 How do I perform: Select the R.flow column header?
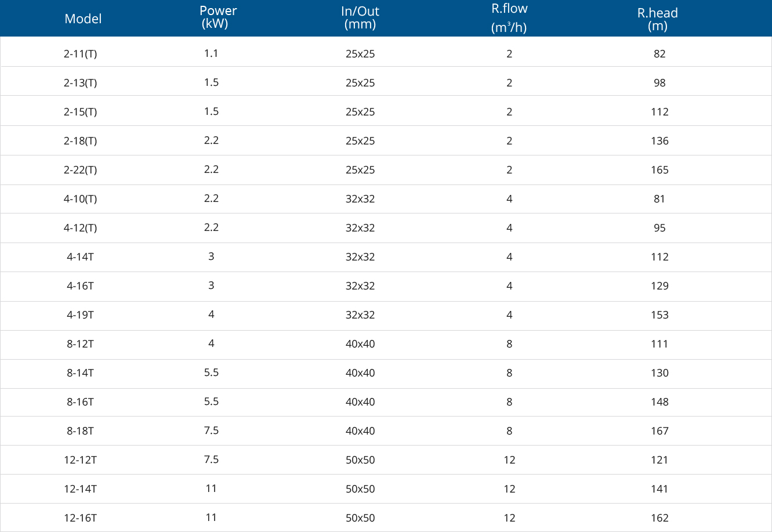[509, 18]
